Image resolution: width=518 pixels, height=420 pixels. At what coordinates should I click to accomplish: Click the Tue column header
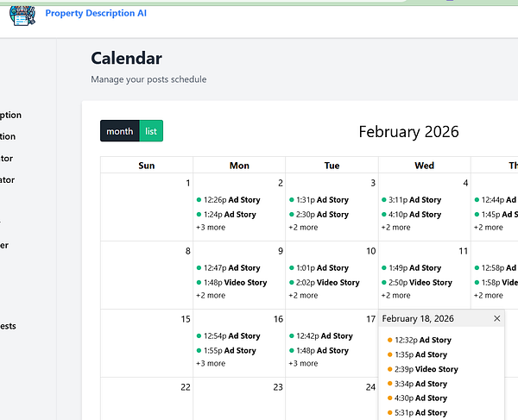[332, 166]
